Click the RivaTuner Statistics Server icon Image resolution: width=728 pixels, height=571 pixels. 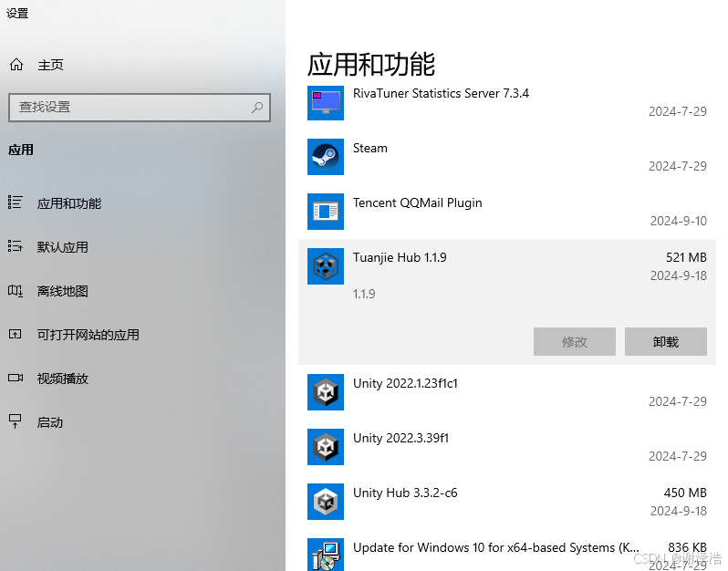[x=326, y=102]
